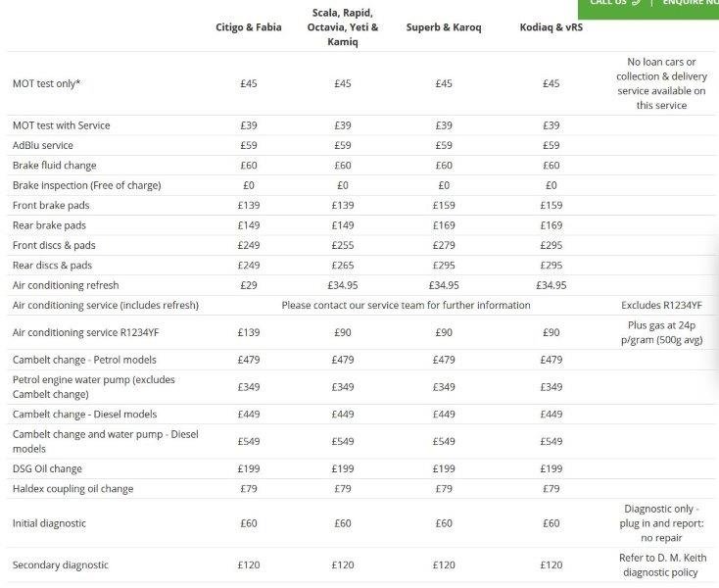Screen dimensions: 719x588
Task: Click Front brake pads £159 for Superb & Karoq
Action: click(444, 205)
